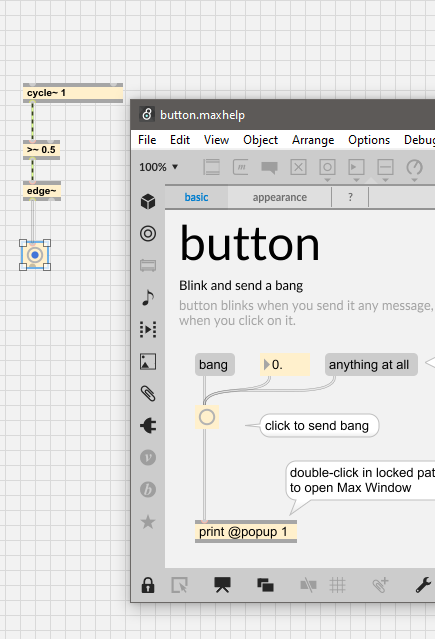The width and height of the screenshot is (435, 639).
Task: Open the slider objects palette in toolbar
Action: 385,168
